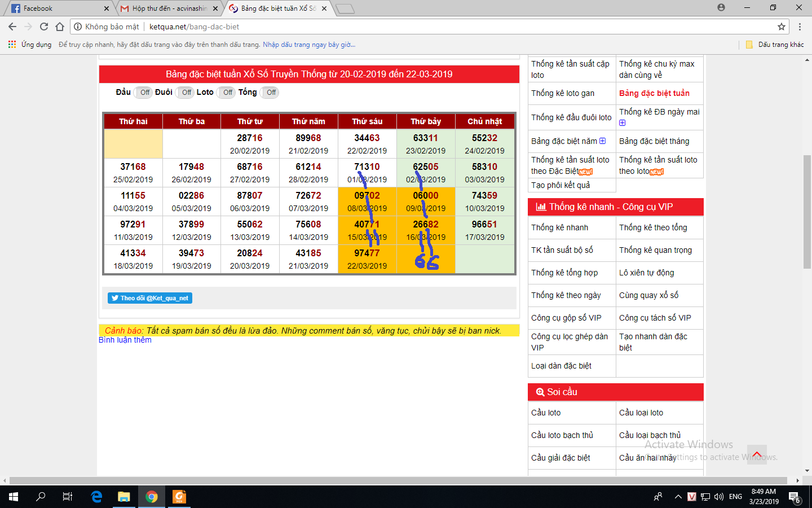Viewport: 812px width, 508px height.
Task: Click the address bar URL field
Action: (395, 27)
